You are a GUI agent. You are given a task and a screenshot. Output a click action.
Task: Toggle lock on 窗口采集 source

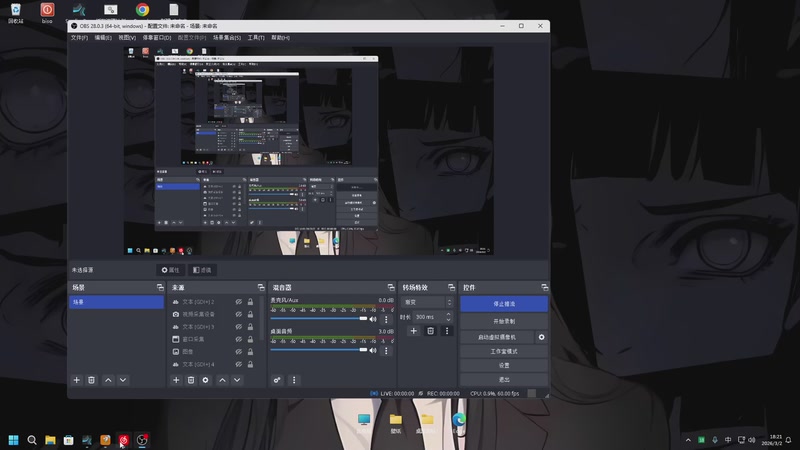[x=251, y=339]
